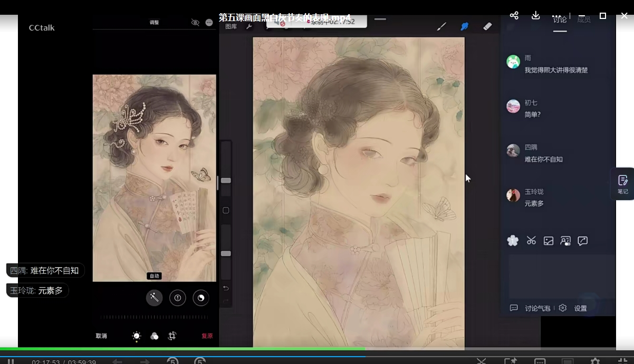Click red 复原 to revert edits
The width and height of the screenshot is (634, 364).
pyautogui.click(x=207, y=336)
